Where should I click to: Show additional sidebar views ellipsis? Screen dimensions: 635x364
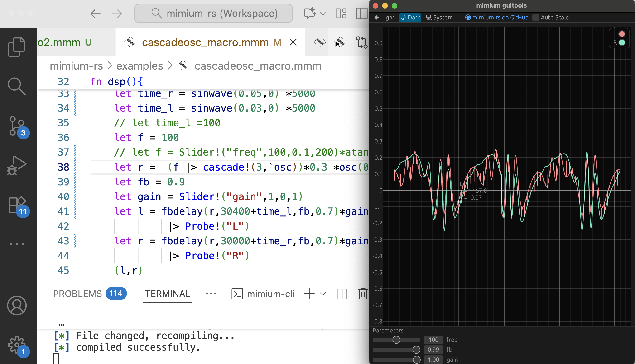point(17,244)
